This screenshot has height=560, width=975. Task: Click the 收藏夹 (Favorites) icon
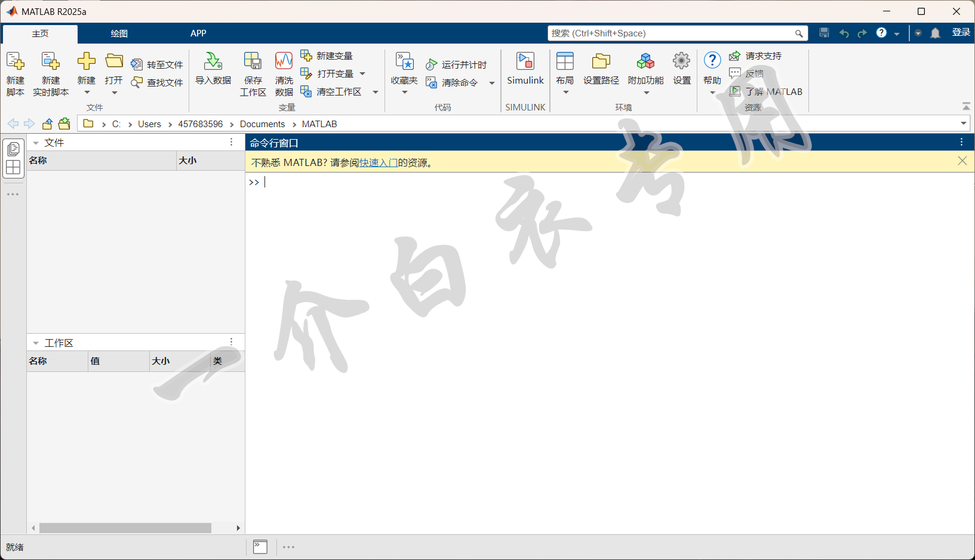tap(405, 61)
